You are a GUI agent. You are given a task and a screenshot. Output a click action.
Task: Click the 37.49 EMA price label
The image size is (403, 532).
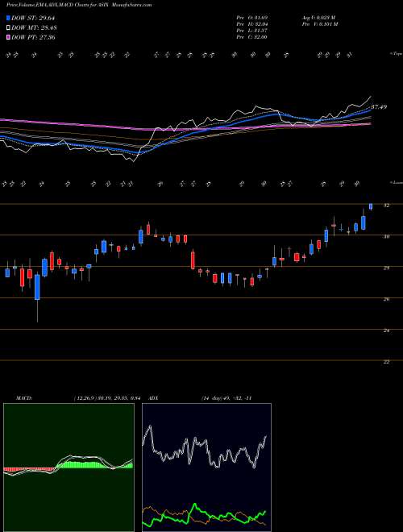(x=379, y=107)
